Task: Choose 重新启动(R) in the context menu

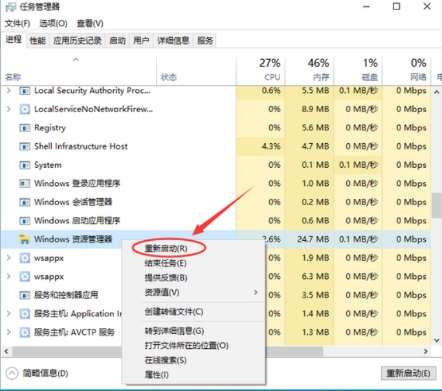Action: [166, 248]
